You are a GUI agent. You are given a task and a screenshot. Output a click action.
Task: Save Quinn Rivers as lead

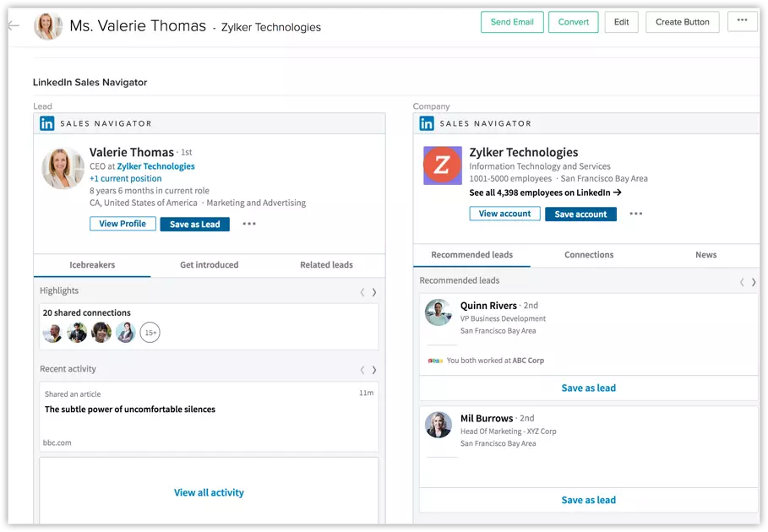[x=588, y=388]
